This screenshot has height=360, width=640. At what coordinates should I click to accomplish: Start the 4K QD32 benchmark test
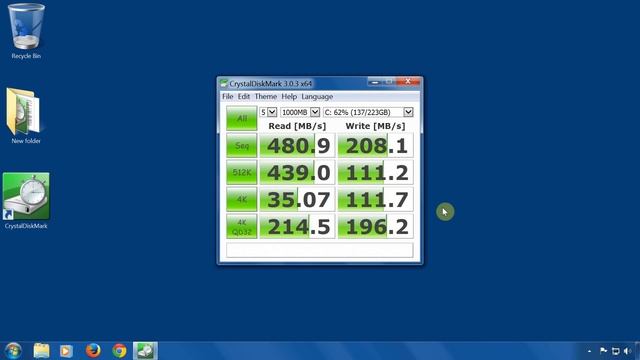coord(242,226)
